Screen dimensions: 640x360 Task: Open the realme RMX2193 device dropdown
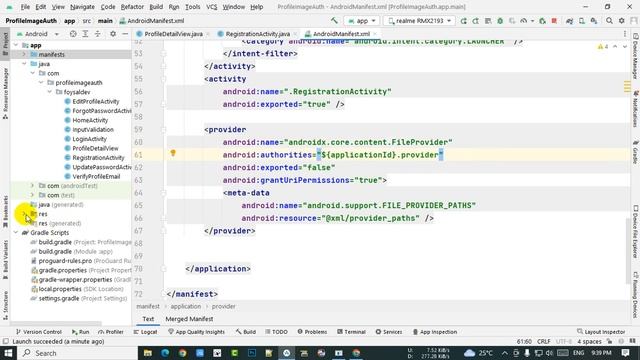point(419,21)
